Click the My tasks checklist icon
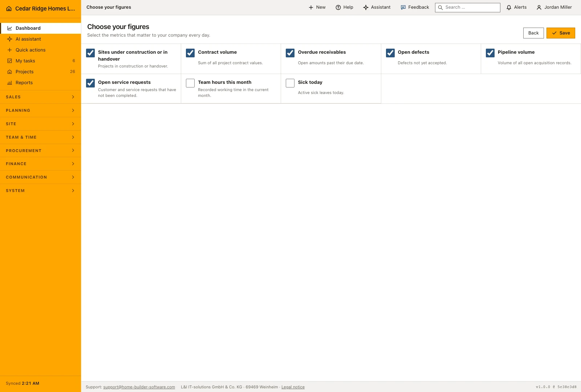 pos(10,61)
